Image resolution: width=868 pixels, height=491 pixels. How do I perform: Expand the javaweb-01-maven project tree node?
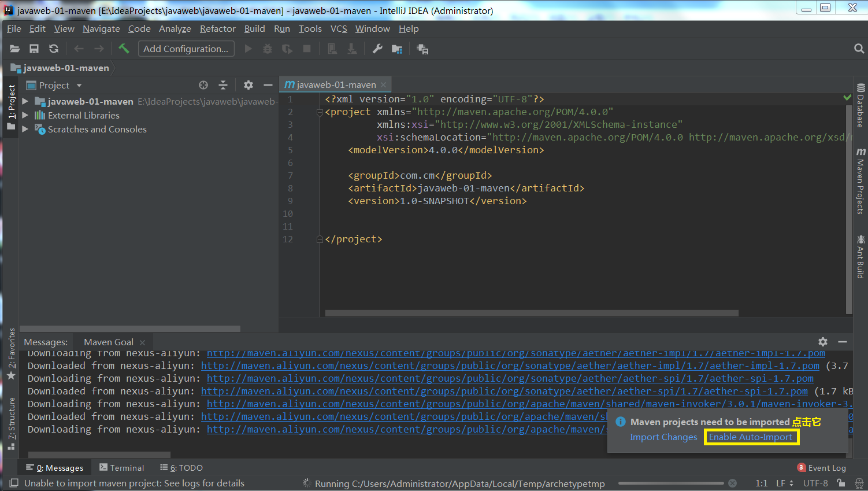coord(25,101)
